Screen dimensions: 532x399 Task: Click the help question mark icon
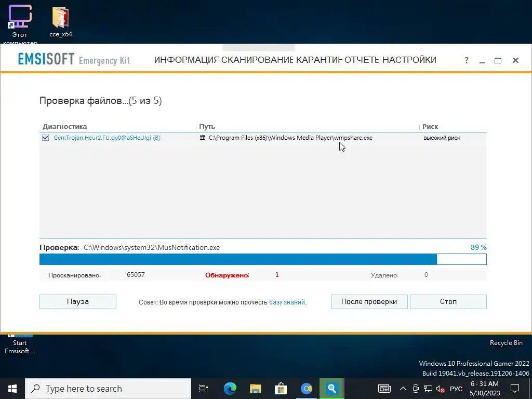point(467,60)
